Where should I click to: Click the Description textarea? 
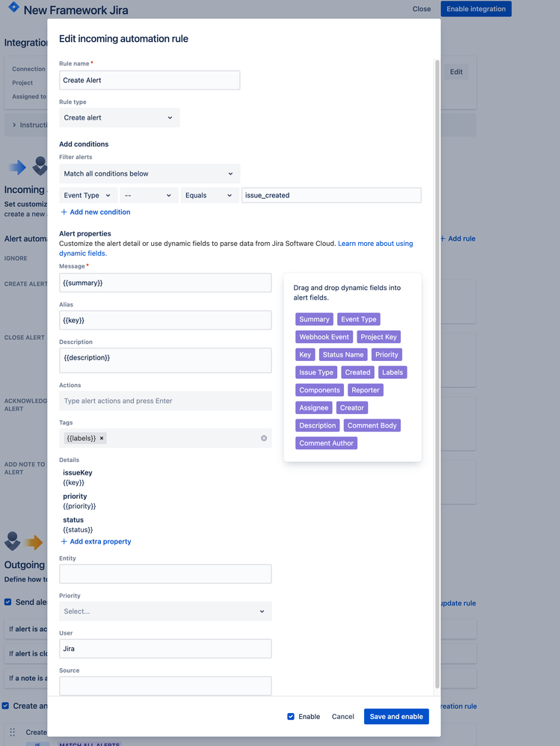[x=165, y=360]
